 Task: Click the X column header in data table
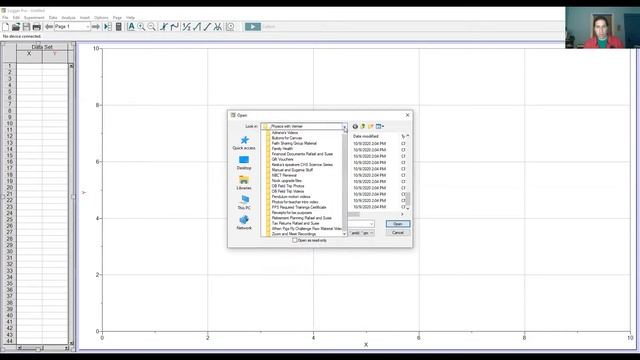(x=29, y=54)
